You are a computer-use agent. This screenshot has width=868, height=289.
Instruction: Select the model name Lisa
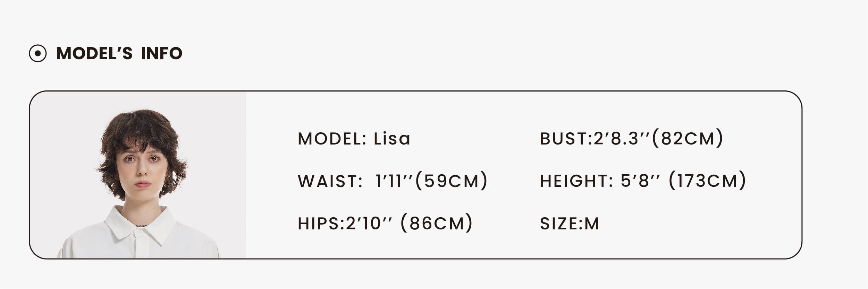tap(392, 139)
